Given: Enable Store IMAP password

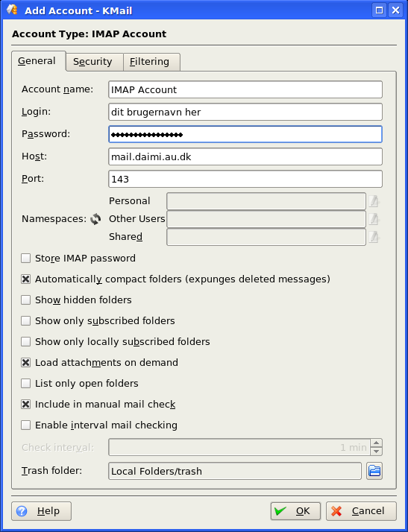Looking at the screenshot, I should click(x=26, y=259).
